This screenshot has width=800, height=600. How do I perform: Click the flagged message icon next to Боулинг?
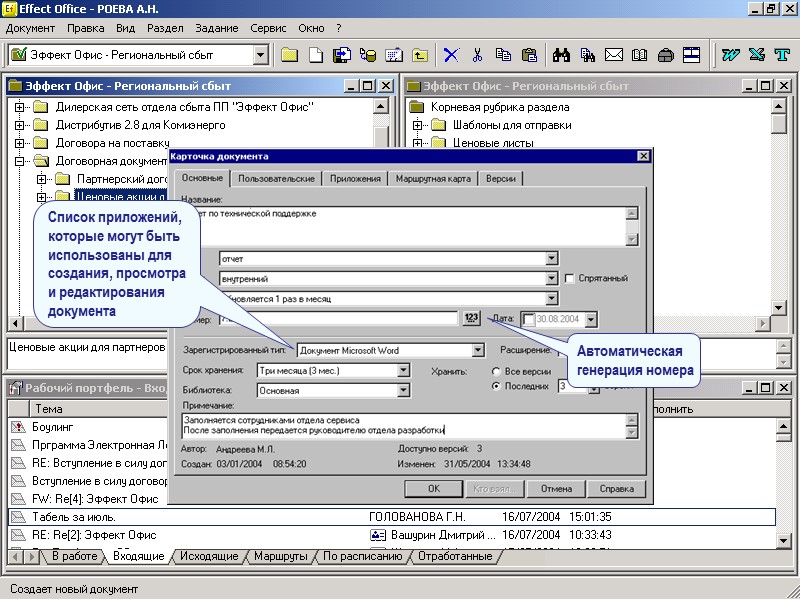click(18, 427)
